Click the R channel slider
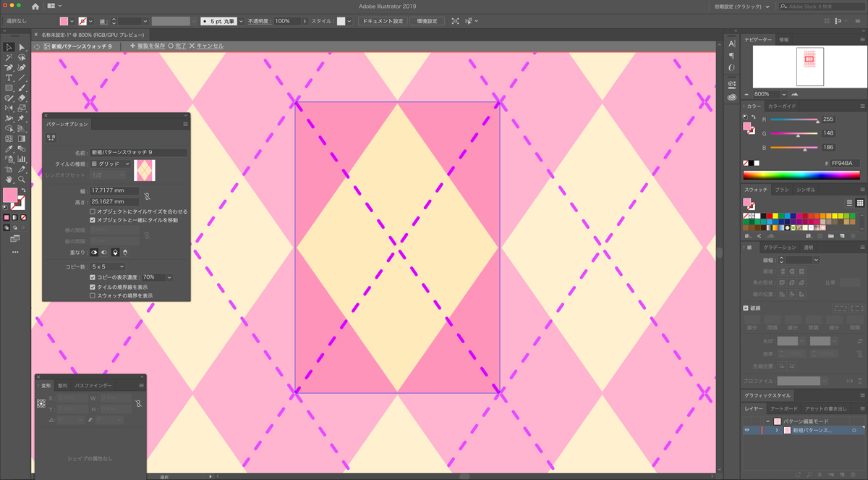868x480 pixels. (794, 119)
